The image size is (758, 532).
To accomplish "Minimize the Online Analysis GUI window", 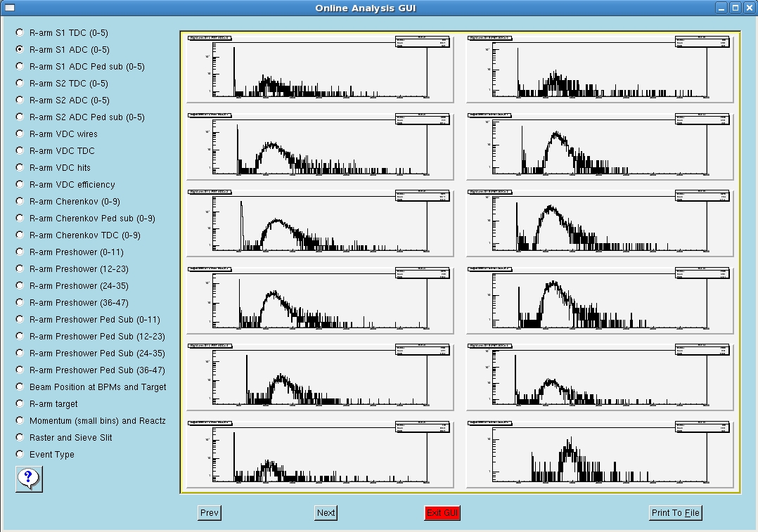I will [721, 8].
